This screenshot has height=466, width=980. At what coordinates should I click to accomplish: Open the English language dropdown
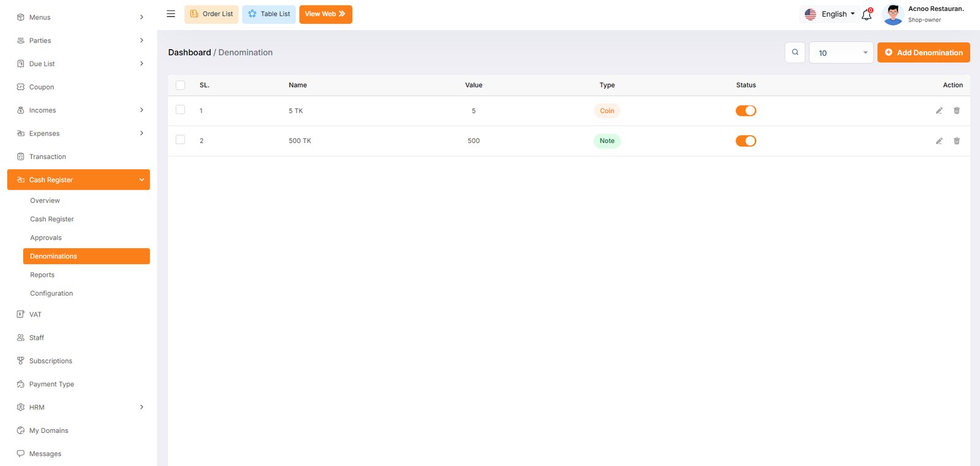(830, 14)
